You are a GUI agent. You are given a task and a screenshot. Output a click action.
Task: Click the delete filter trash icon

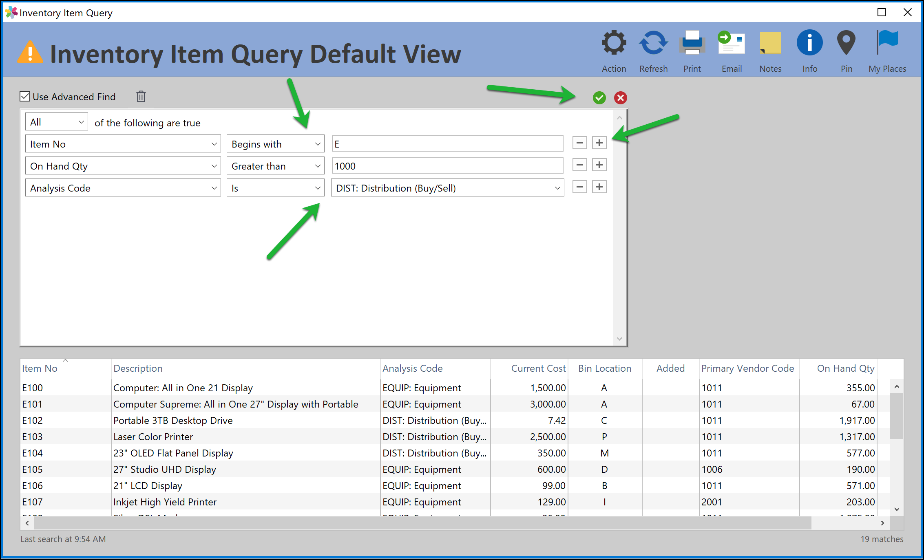click(141, 97)
